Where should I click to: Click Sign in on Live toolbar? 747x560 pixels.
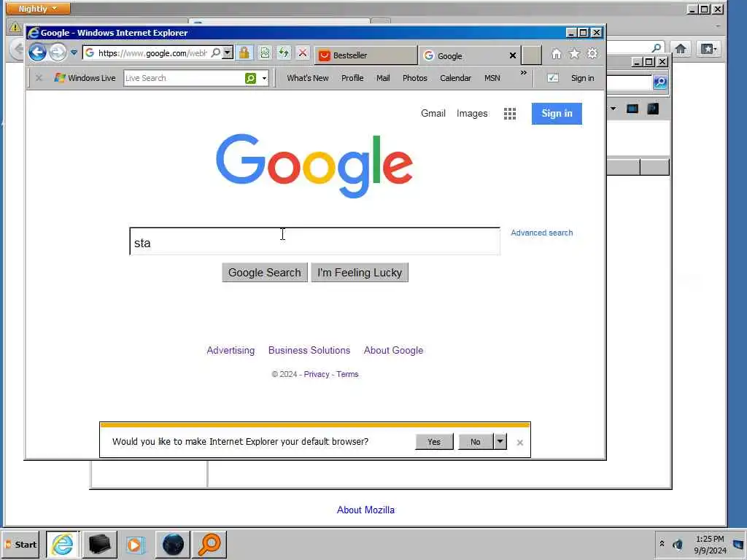[x=582, y=78]
